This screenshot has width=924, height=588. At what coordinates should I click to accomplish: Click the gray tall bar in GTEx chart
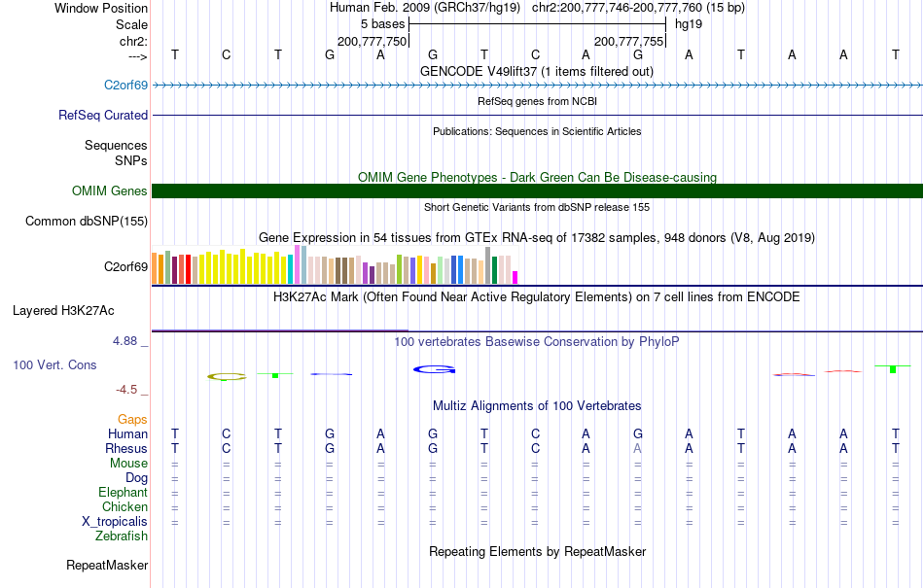[487, 265]
